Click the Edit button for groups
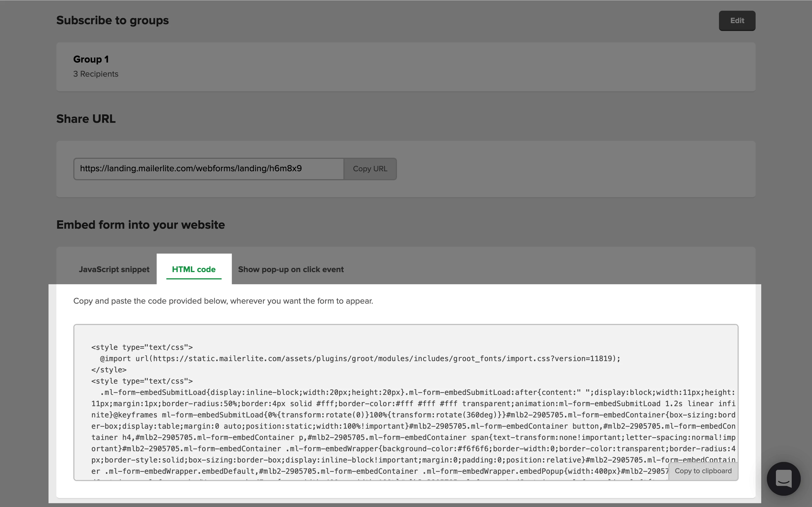This screenshot has height=507, width=812. pos(736,21)
